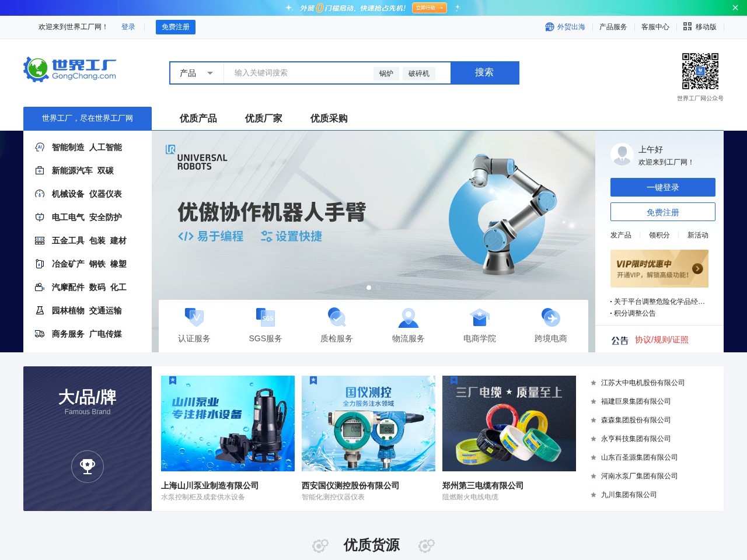
Task: Click 九川集团有限公司 list entry
Action: click(x=629, y=495)
